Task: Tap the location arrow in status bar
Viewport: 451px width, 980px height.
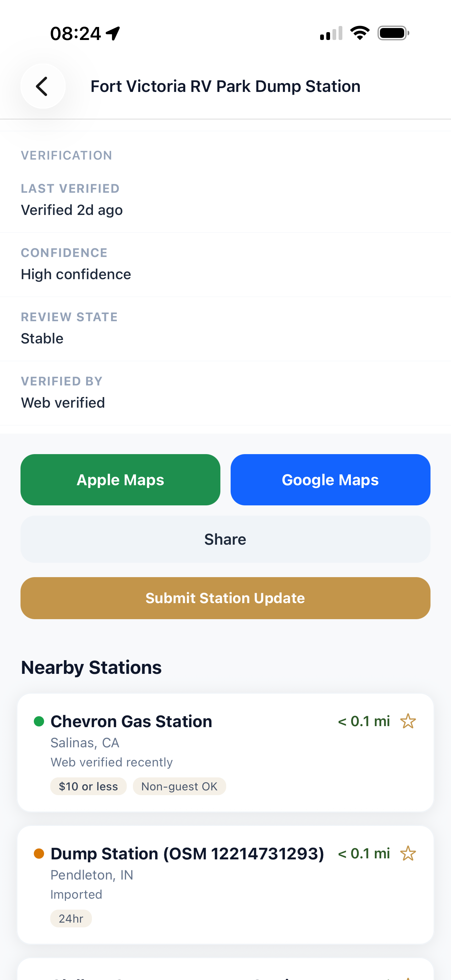Action: 113,33
